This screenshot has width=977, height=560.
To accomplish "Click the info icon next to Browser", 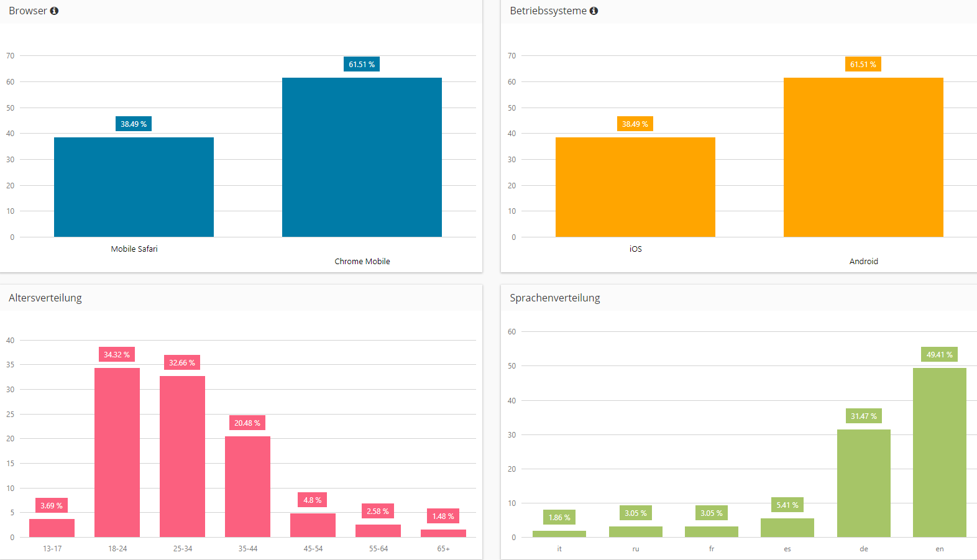I will click(x=54, y=11).
